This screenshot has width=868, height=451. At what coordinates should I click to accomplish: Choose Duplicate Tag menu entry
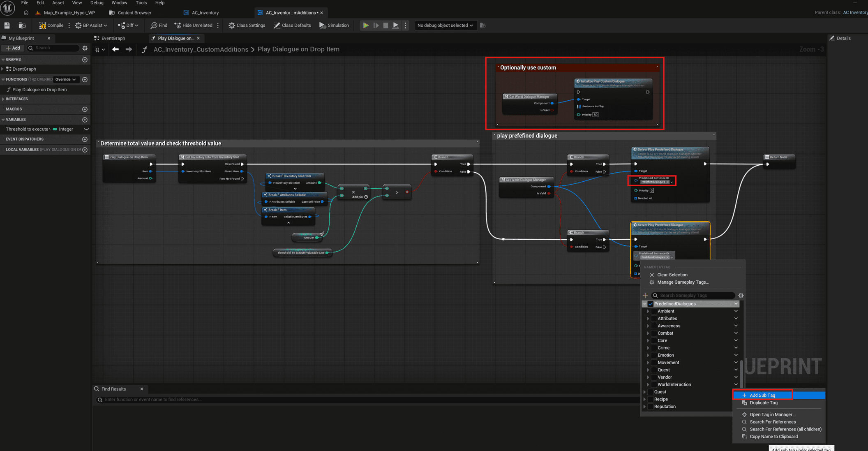[779, 403]
